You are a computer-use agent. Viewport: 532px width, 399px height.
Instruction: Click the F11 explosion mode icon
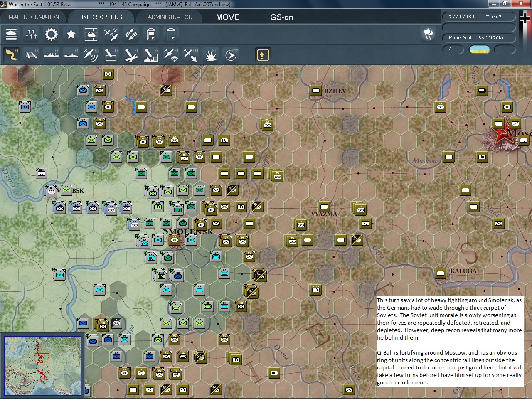(211, 55)
